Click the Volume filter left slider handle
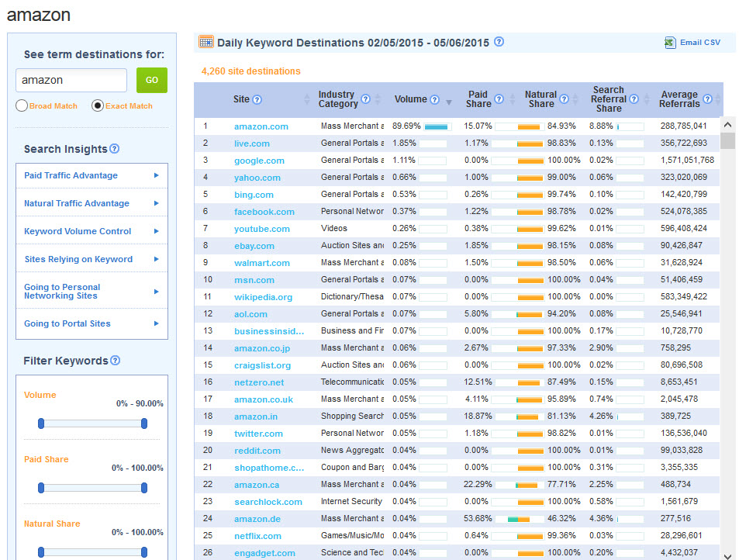This screenshot has width=739, height=560. click(41, 423)
